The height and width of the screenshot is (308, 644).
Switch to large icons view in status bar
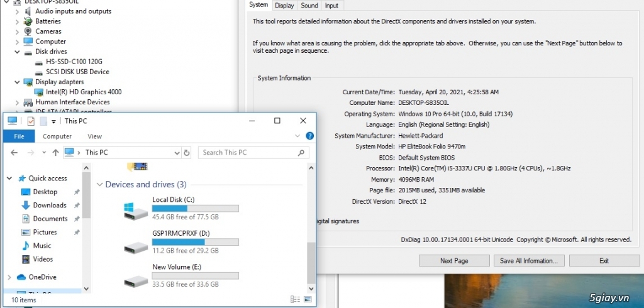[308, 299]
